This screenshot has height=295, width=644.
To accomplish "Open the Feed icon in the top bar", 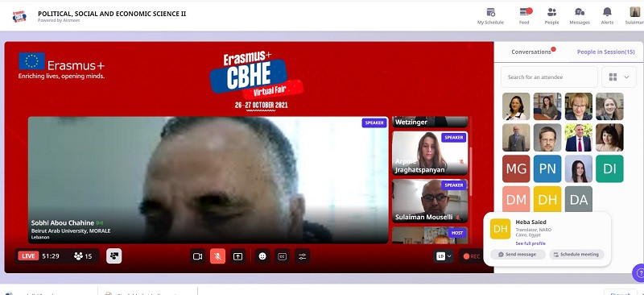I will click(x=525, y=16).
